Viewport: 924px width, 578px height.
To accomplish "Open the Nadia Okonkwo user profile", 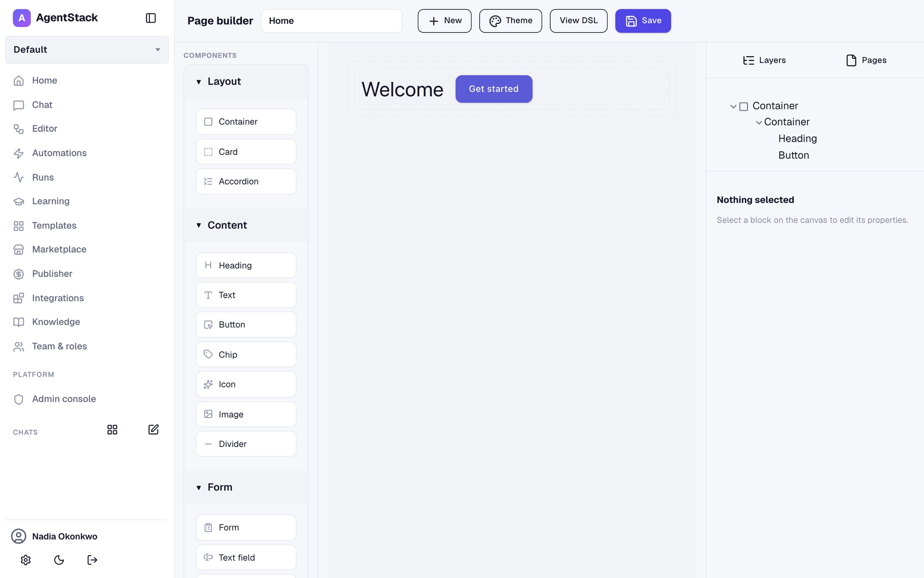I will pyautogui.click(x=54, y=536).
